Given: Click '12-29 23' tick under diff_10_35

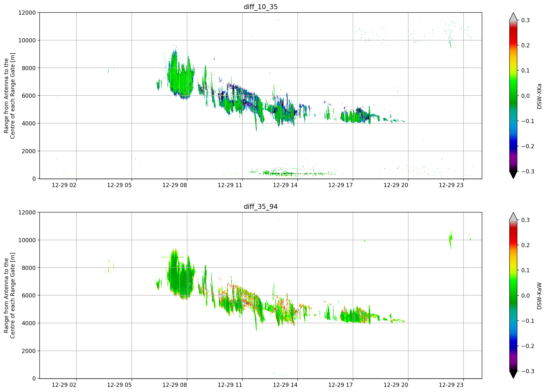Looking at the screenshot, I should pos(451,185).
